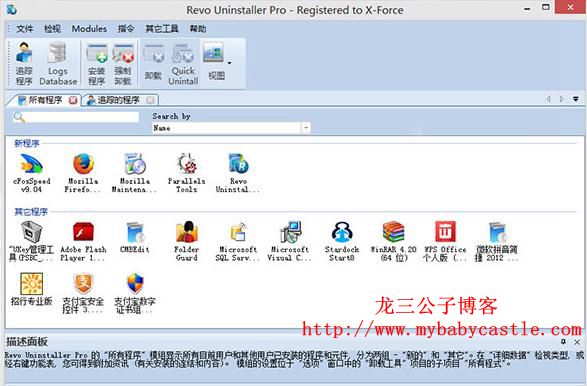The image size is (587, 386).
Task: Click the Revo Uninstaller title bar icon
Action: 12,9
